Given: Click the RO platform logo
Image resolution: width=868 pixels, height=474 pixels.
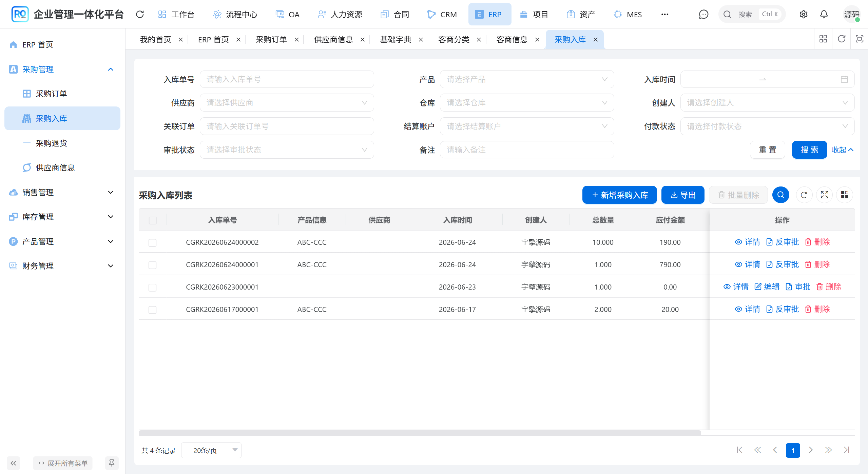Looking at the screenshot, I should pyautogui.click(x=20, y=14).
